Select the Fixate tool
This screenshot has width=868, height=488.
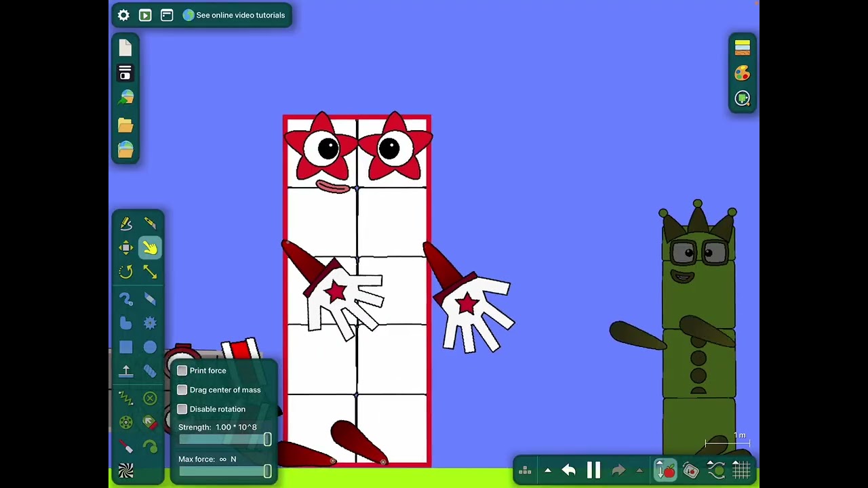(150, 399)
